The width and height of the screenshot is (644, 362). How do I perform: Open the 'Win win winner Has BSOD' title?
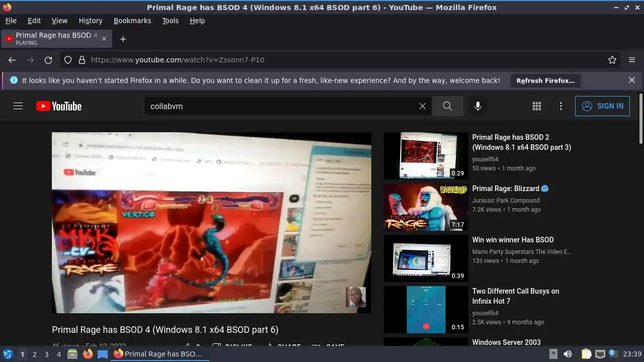click(x=513, y=240)
